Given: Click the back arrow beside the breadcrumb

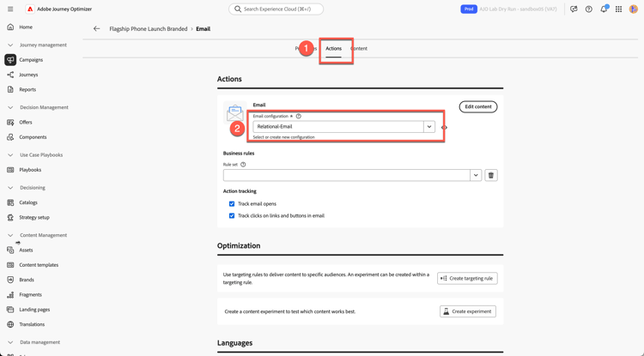Looking at the screenshot, I should click(96, 28).
